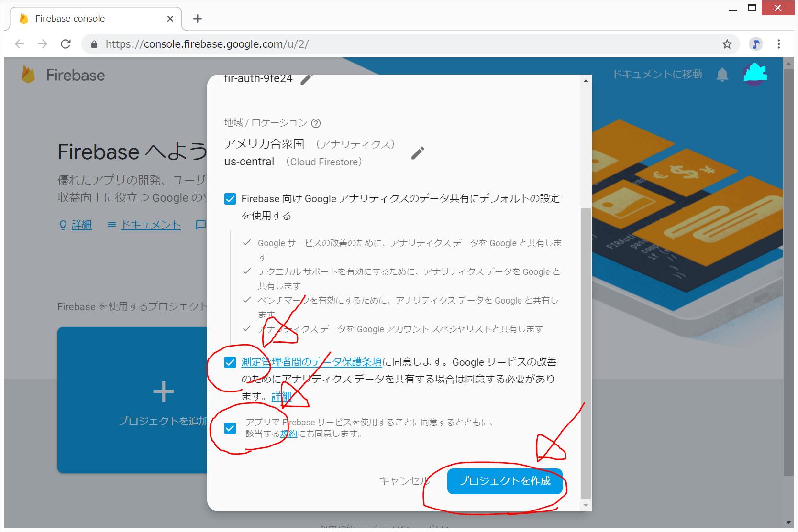Open the help icon beside 地域/ロケーション
The width and height of the screenshot is (798, 532).
click(316, 123)
